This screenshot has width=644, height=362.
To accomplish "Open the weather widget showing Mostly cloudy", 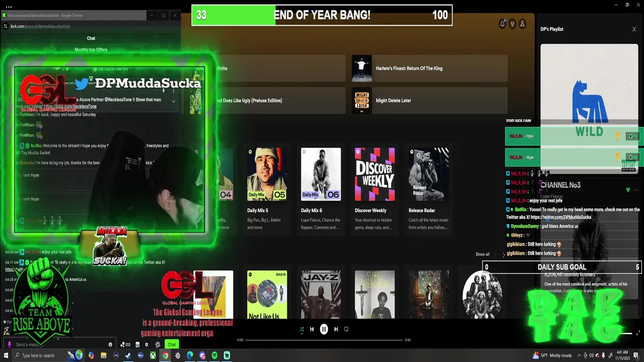I will coord(552,355).
